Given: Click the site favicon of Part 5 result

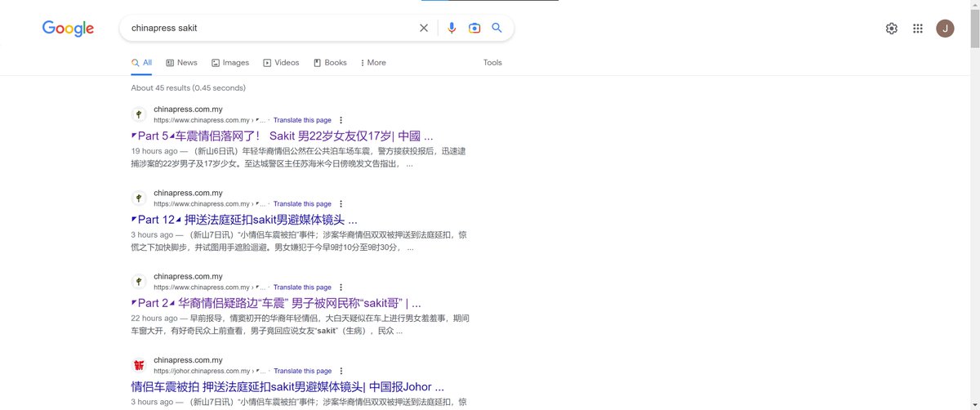Looking at the screenshot, I should coord(140,114).
